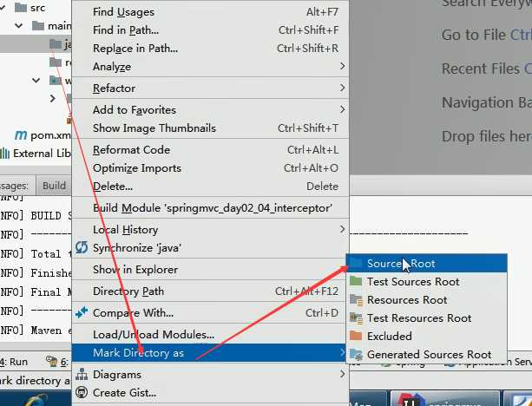Open the 4: Run tool window
Viewport: 532px width, 406px height.
pyautogui.click(x=14, y=362)
